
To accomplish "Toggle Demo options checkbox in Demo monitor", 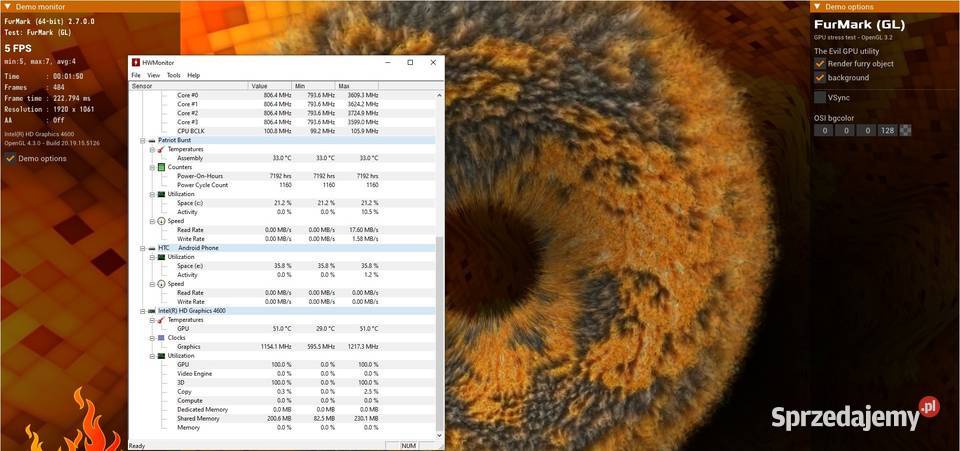I will 10,158.
